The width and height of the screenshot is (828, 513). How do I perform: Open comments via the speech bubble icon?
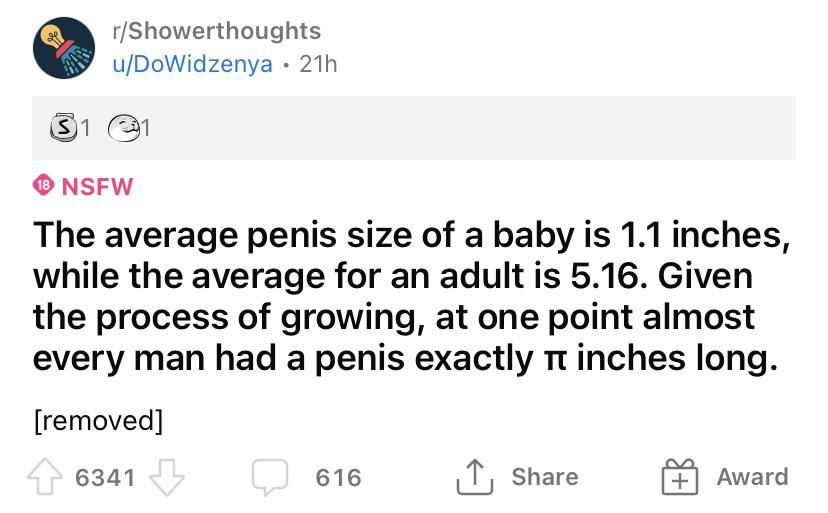coord(270,477)
